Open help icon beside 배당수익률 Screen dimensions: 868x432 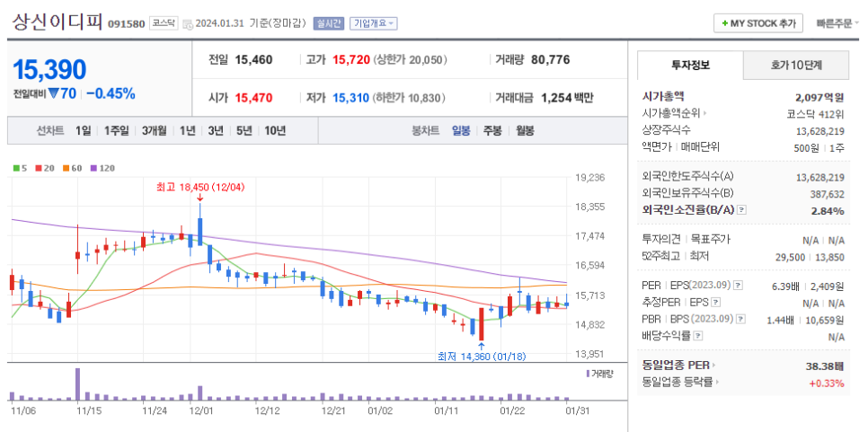[x=698, y=336]
